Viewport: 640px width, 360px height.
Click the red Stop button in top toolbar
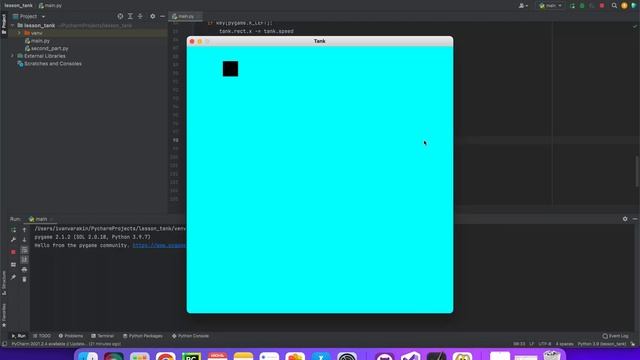602,6
